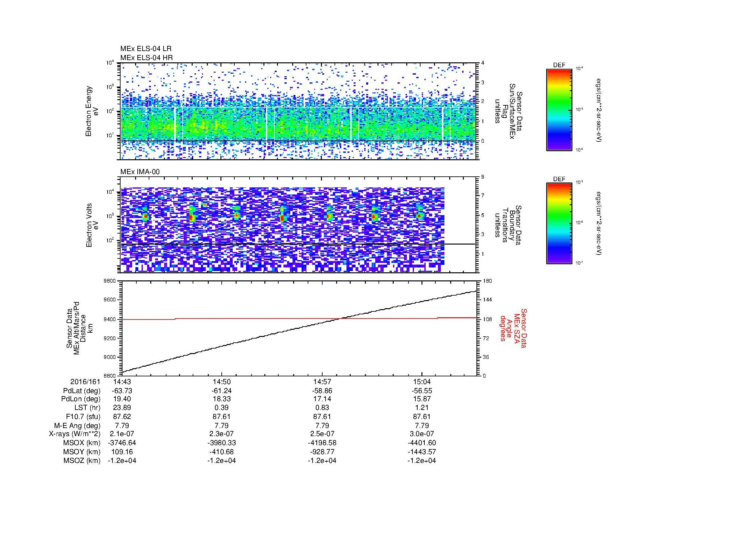Click the 8800 altitude axis tick
The width and height of the screenshot is (756, 534).
[x=110, y=376]
